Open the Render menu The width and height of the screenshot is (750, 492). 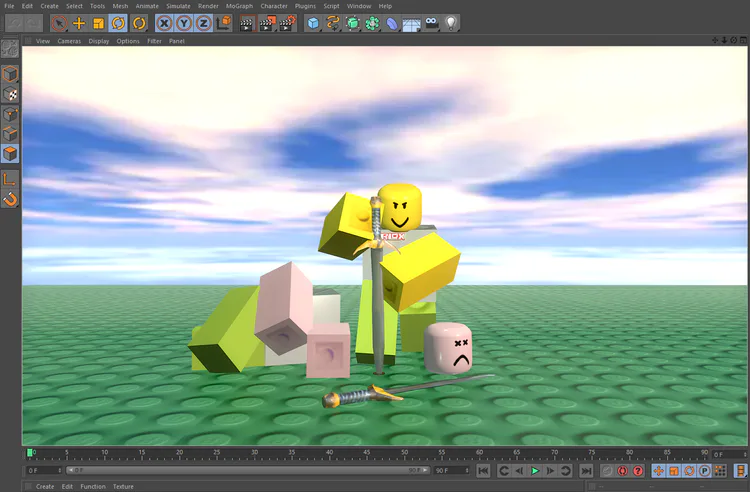coord(208,6)
